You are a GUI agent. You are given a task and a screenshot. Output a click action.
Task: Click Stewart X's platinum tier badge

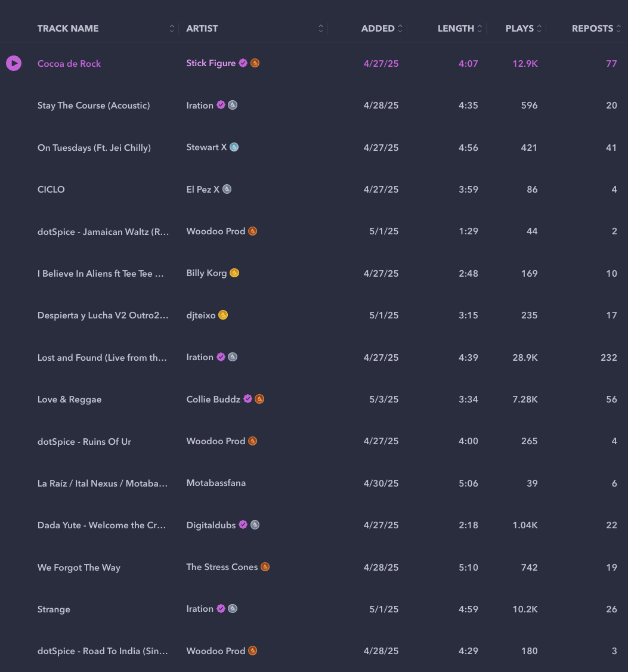[x=234, y=147]
